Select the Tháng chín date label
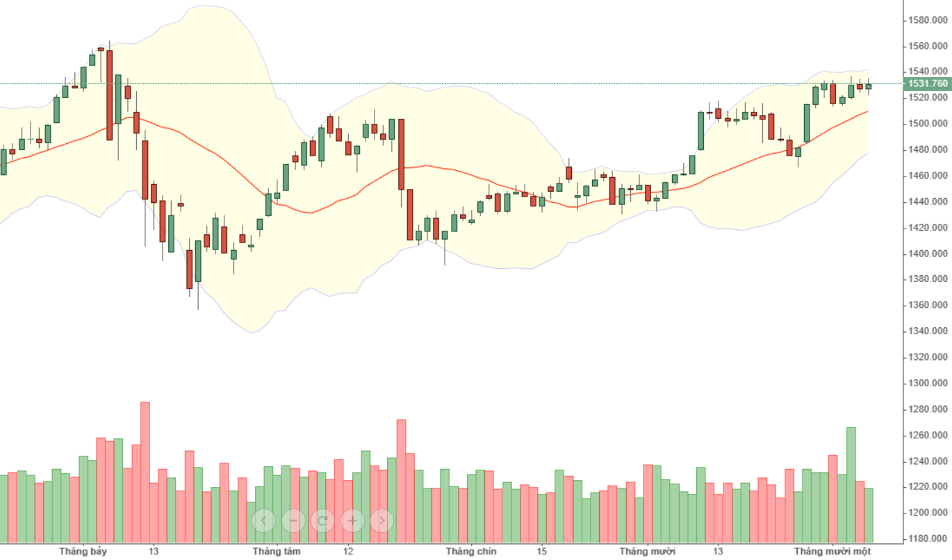The image size is (952, 560). point(471,552)
